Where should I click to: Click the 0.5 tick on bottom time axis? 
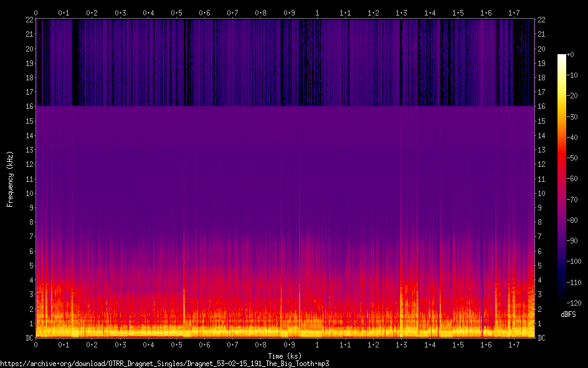click(x=177, y=345)
